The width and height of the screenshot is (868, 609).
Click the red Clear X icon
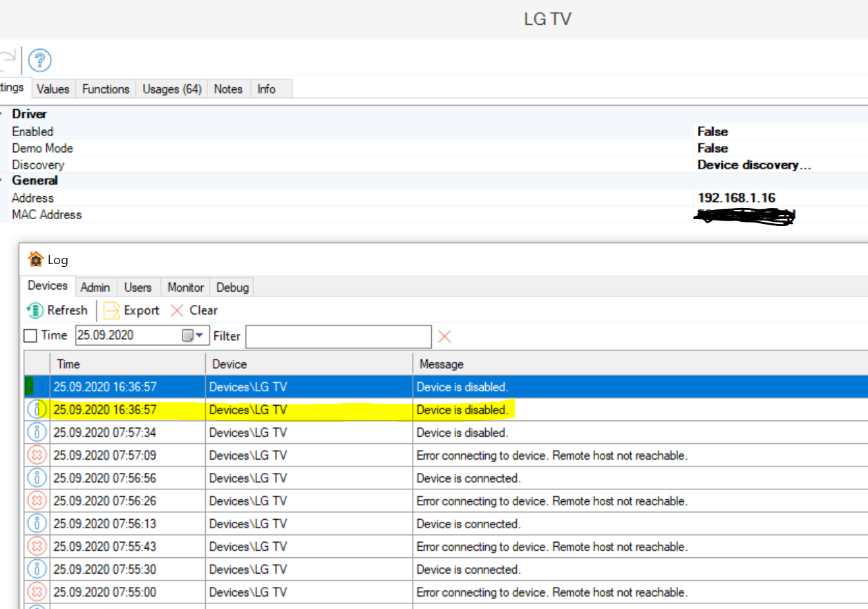[x=178, y=310]
